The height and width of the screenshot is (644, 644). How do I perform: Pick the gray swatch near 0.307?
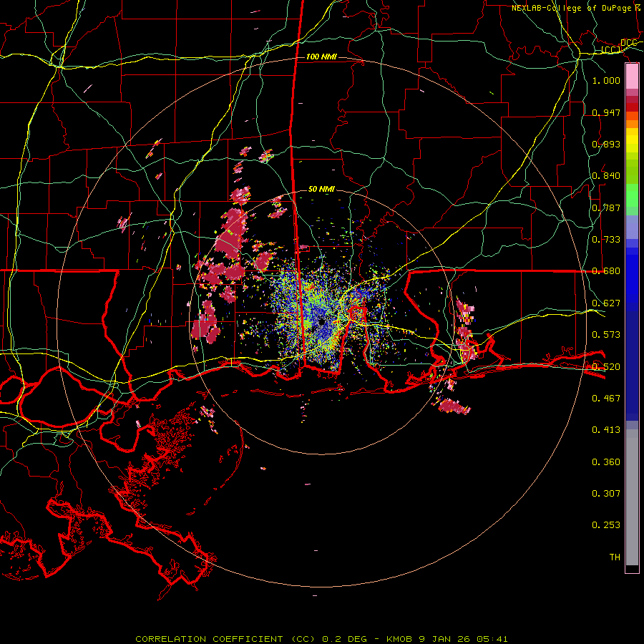coord(632,497)
